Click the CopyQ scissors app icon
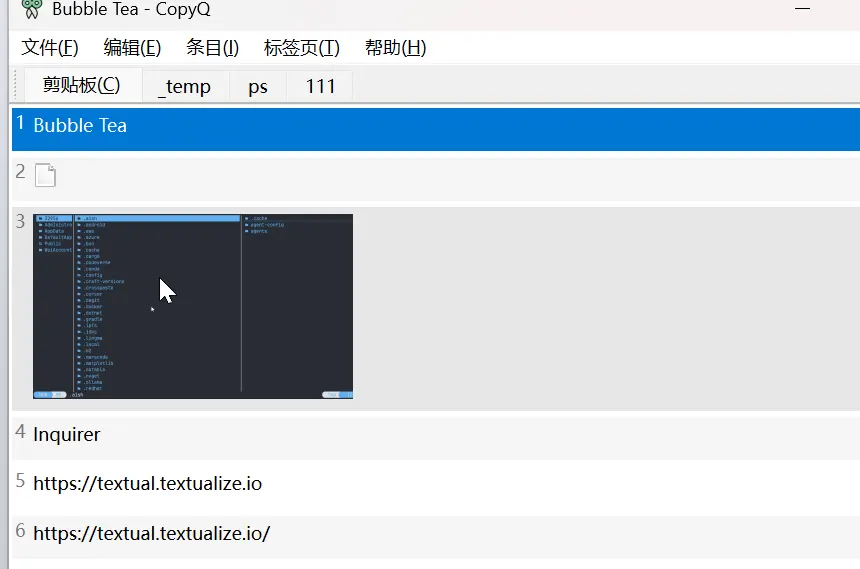 (32, 8)
